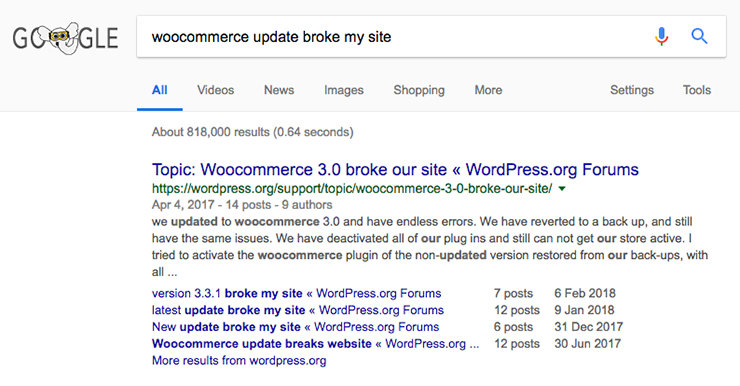This screenshot has width=740, height=386.
Task: Switch to the Videos tab
Action: (215, 90)
